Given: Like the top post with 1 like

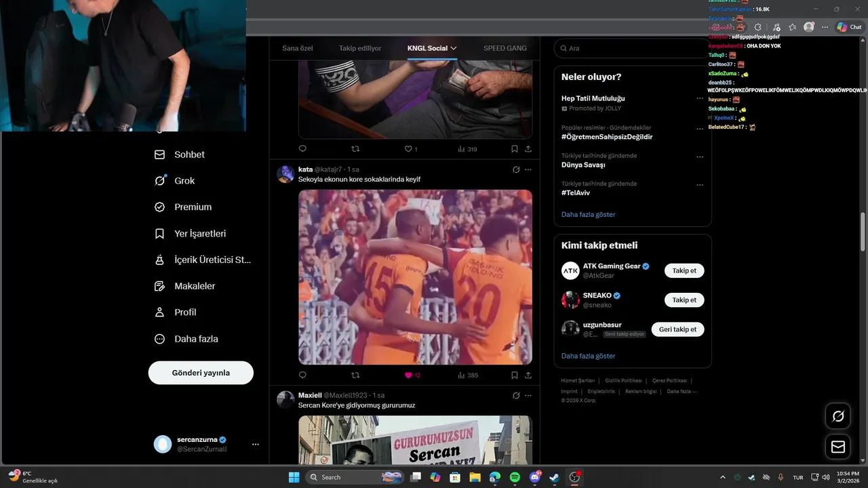Looking at the screenshot, I should (x=411, y=149).
